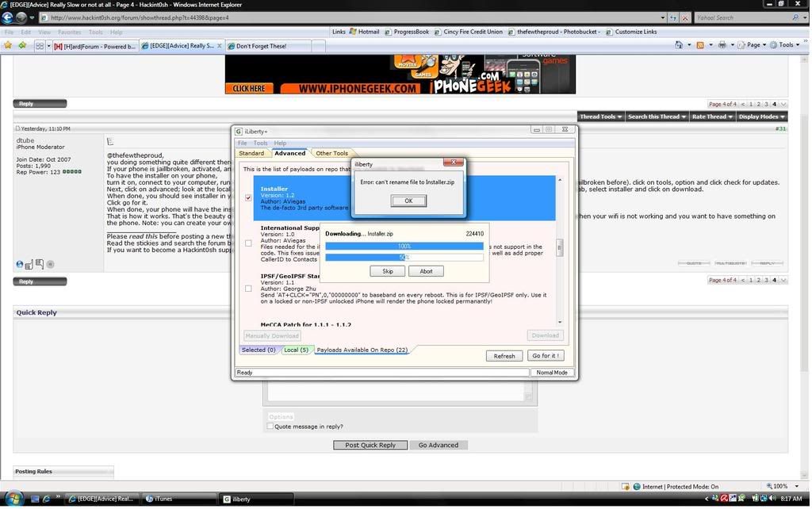812x509 pixels.
Task: Open the Quick Tabs list dropdown arrow
Action: point(48,46)
